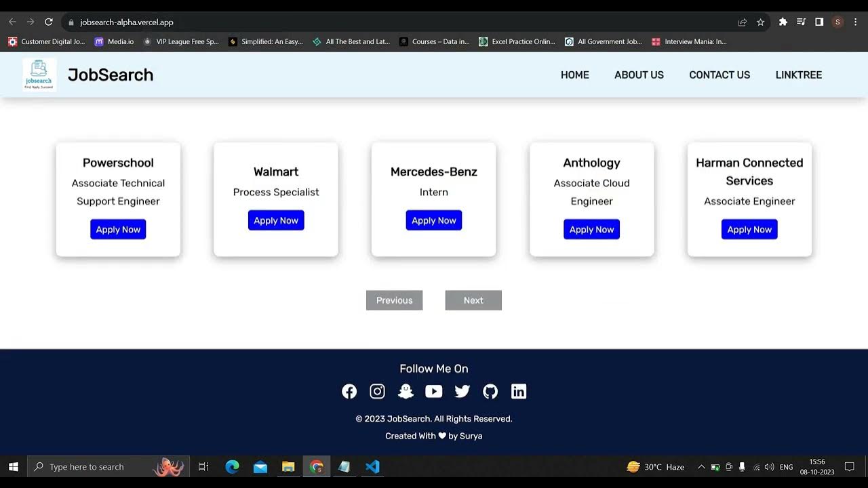Image resolution: width=868 pixels, height=488 pixels.
Task: Open the media control icon in Chrome toolbar
Action: pyautogui.click(x=802, y=22)
